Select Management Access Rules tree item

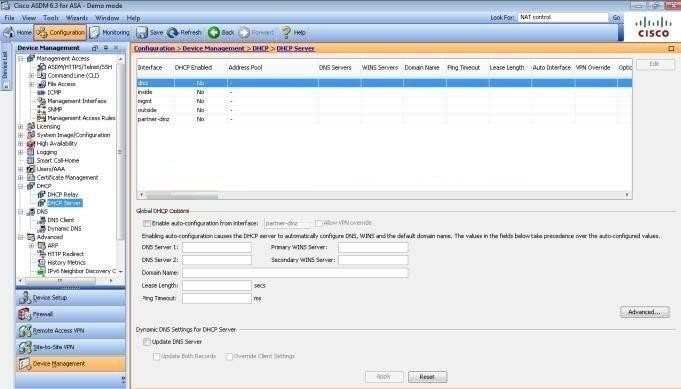point(81,118)
